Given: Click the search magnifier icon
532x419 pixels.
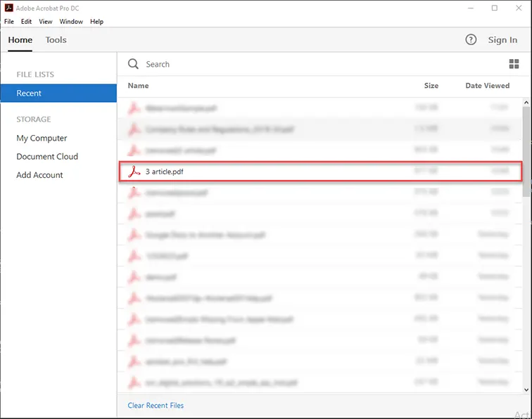Looking at the screenshot, I should (133, 64).
